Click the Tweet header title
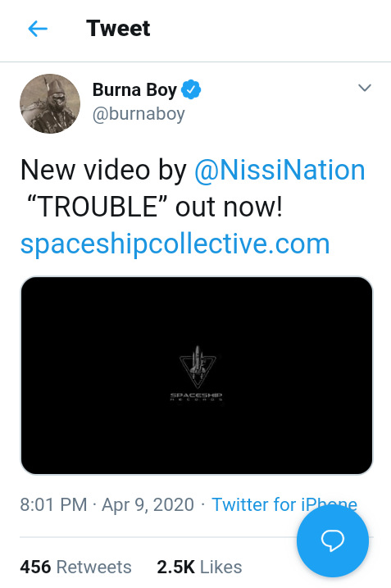Screen dimensions: 391x588 pyautogui.click(x=118, y=29)
